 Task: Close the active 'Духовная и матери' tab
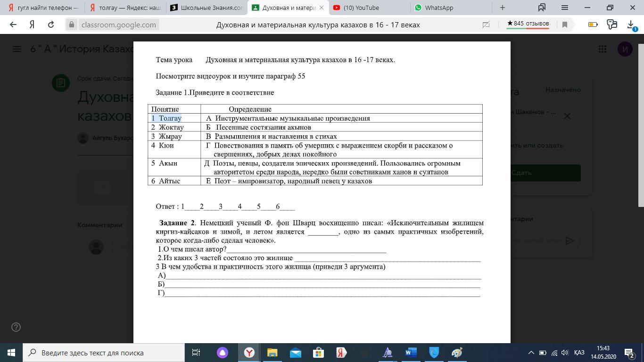(x=322, y=8)
